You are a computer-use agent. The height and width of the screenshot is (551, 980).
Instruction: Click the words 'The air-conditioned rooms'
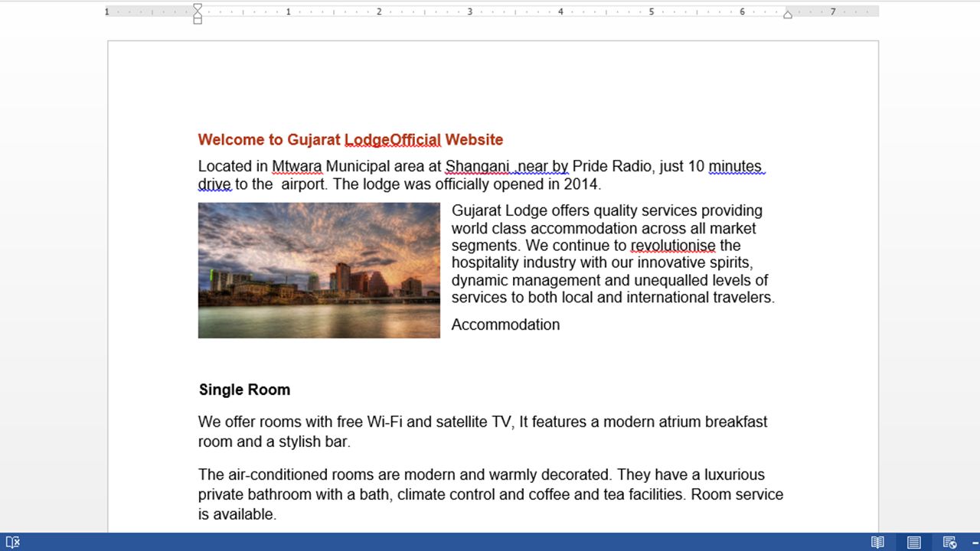coord(285,474)
